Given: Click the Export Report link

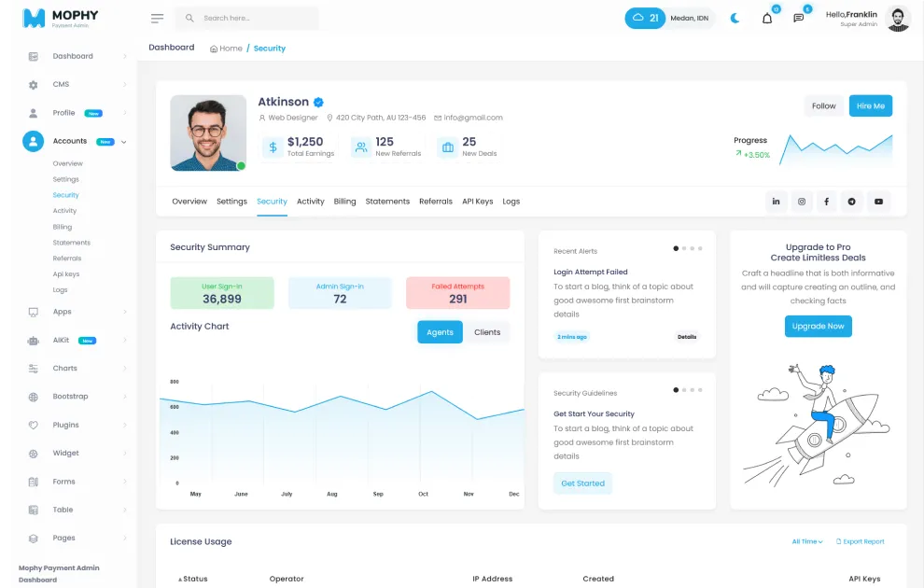Looking at the screenshot, I should pyautogui.click(x=860, y=541).
